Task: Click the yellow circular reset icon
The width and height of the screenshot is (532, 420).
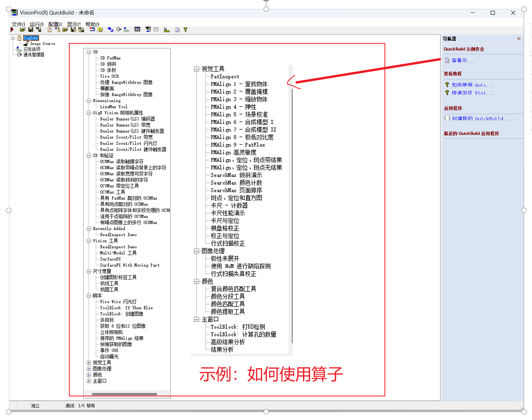Action: tap(100, 29)
